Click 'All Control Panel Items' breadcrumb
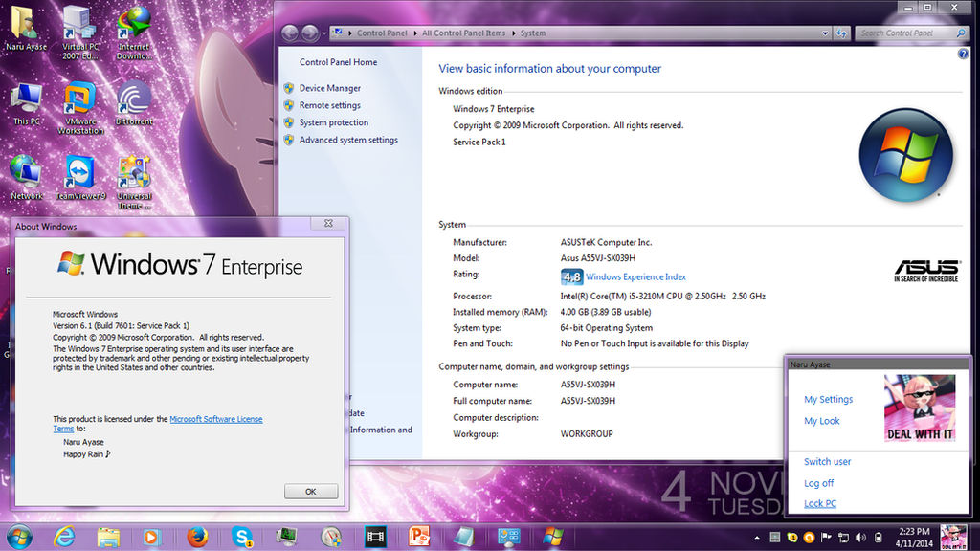 tap(463, 33)
